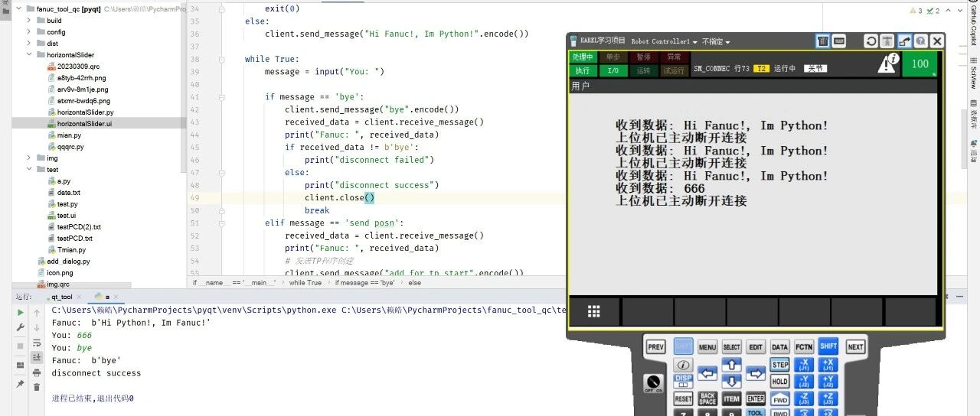The height and width of the screenshot is (416, 980).
Task: Stop the process with the square icon
Action: pyautogui.click(x=21, y=346)
